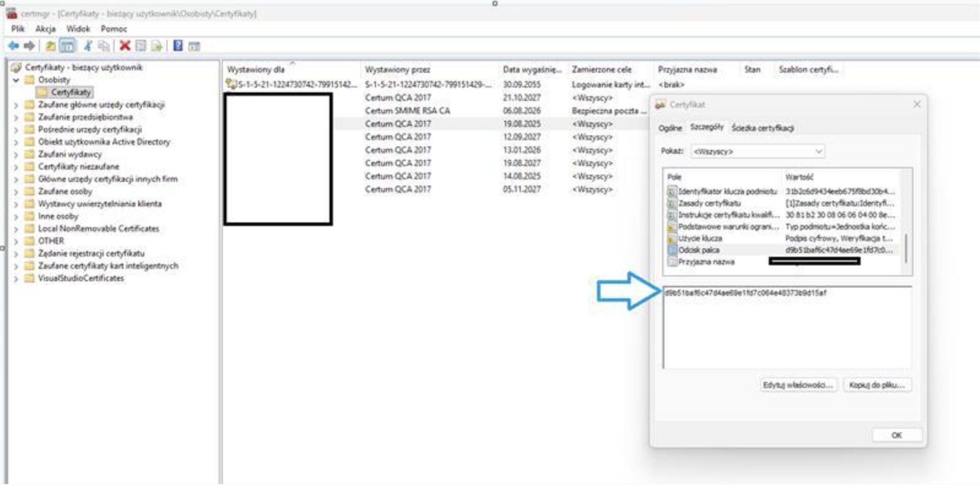Screen dimensions: 980x485
Task: Click the Properties toolbar icon
Action: click(141, 46)
